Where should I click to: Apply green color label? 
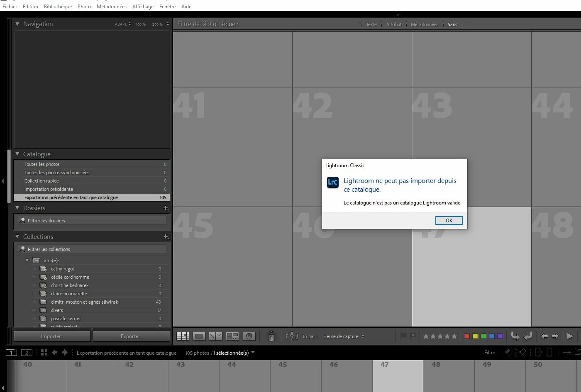(483, 336)
